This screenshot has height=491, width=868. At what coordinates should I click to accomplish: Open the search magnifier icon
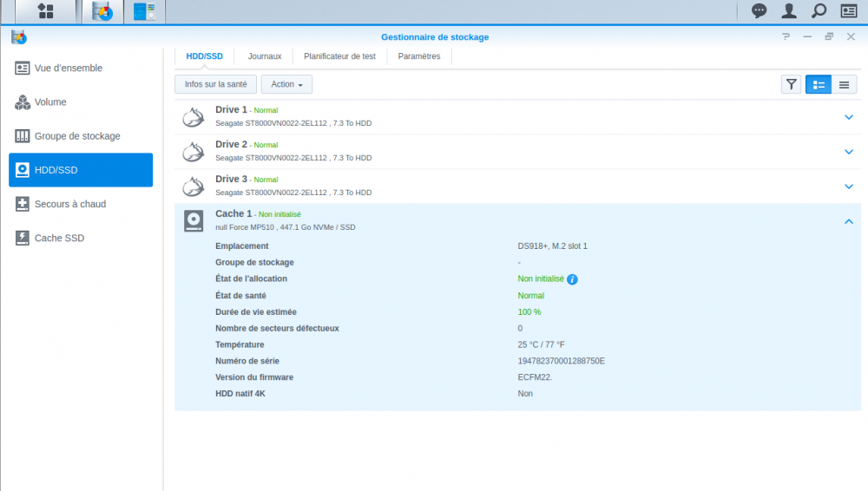pos(818,11)
